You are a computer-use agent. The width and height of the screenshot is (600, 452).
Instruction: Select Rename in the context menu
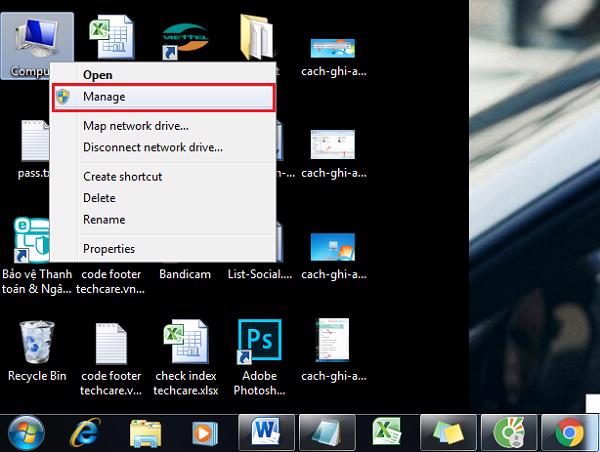point(104,220)
